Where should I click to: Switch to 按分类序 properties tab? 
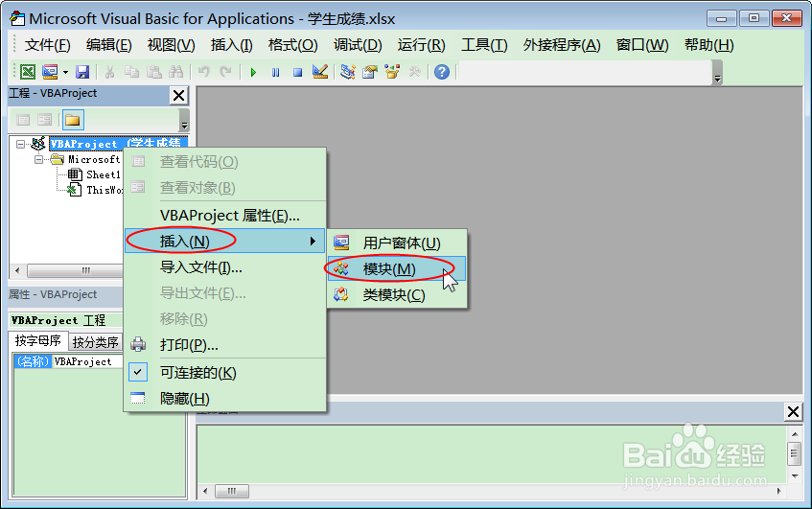point(95,342)
